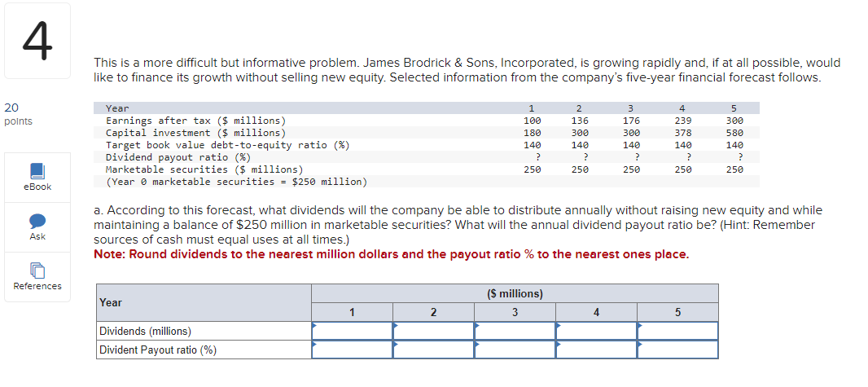Image resolution: width=868 pixels, height=387 pixels.
Task: Select question number 4 box
Action: click(37, 41)
